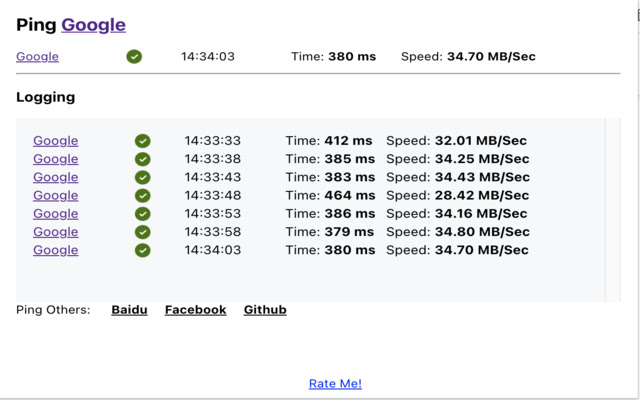The width and height of the screenshot is (640, 400).
Task: Click the success check icon for 14:33:53 log
Action: (143, 214)
